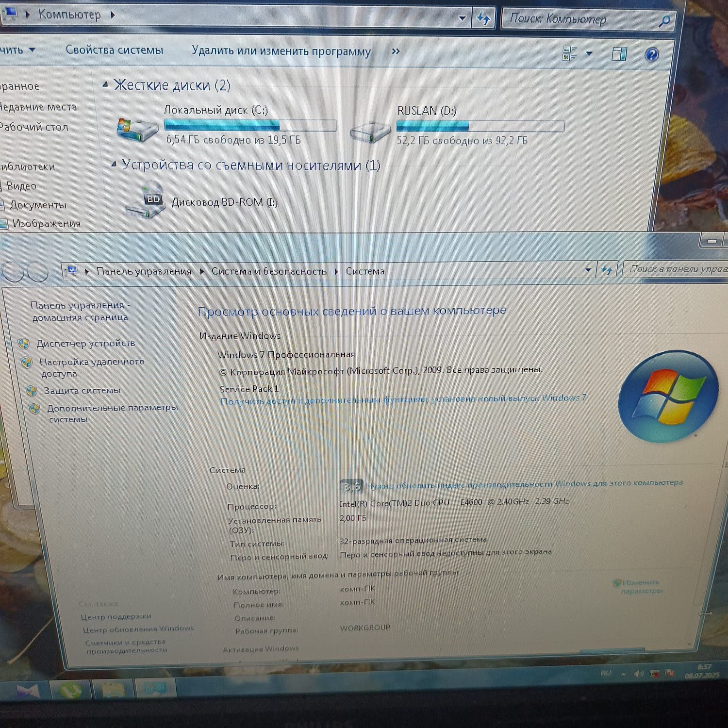
Task: Open Центр обновления Windows link
Action: click(138, 629)
